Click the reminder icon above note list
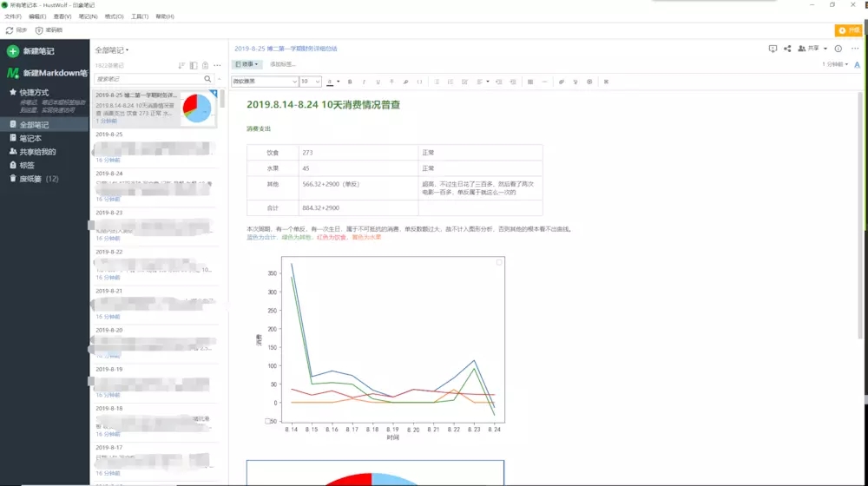Image resolution: width=868 pixels, height=486 pixels. [206, 65]
